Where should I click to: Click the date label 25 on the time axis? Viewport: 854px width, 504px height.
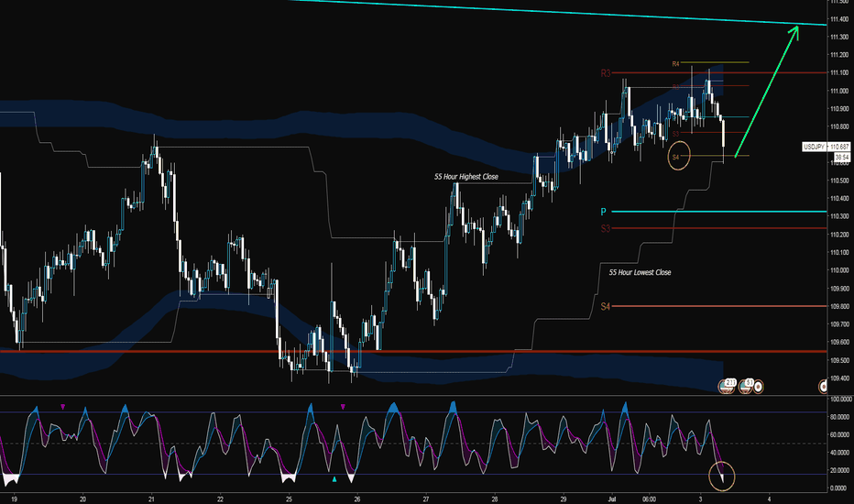pos(289,499)
